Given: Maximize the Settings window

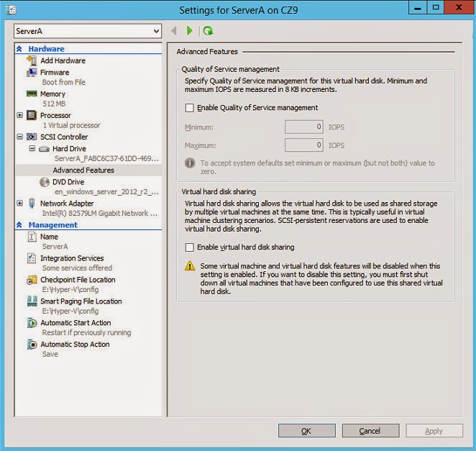Looking at the screenshot, I should point(436,7).
